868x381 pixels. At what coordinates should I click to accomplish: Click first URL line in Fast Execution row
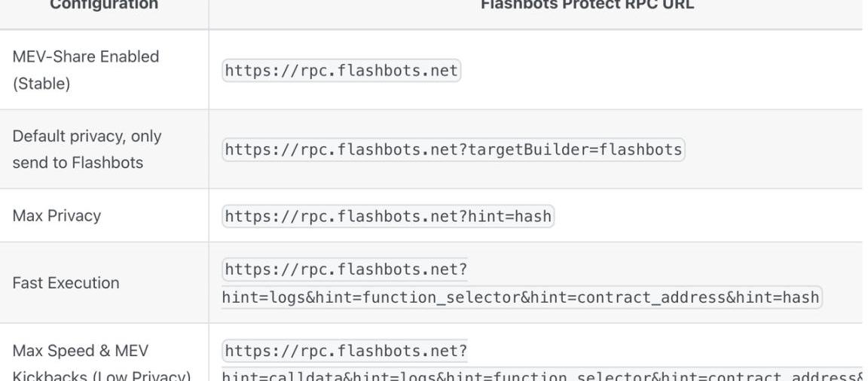click(x=345, y=270)
